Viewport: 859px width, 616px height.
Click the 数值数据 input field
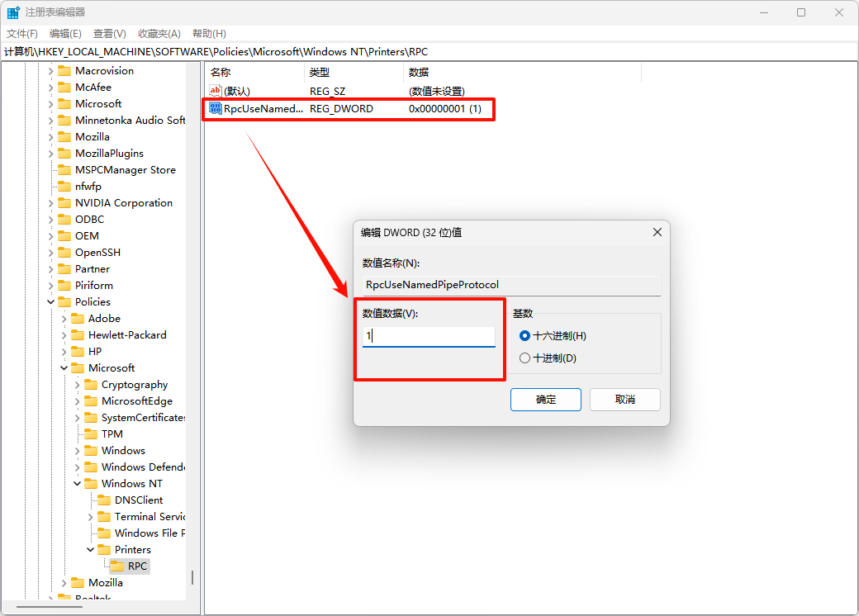coord(429,336)
